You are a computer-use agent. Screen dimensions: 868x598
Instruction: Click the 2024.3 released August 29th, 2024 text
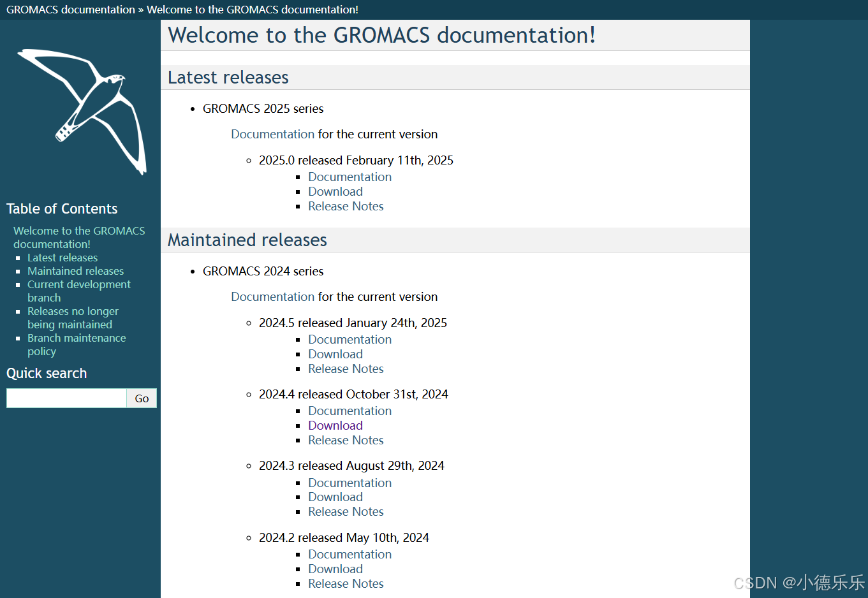tap(351, 465)
